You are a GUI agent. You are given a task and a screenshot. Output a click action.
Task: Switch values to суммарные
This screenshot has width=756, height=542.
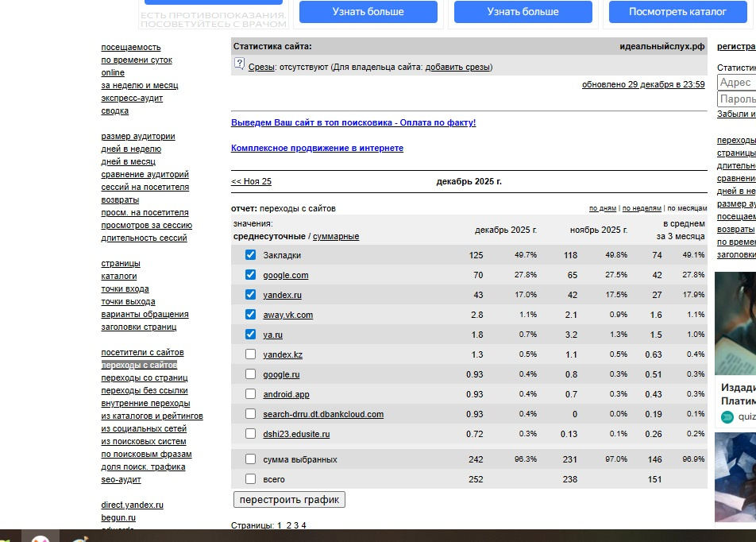point(336,237)
